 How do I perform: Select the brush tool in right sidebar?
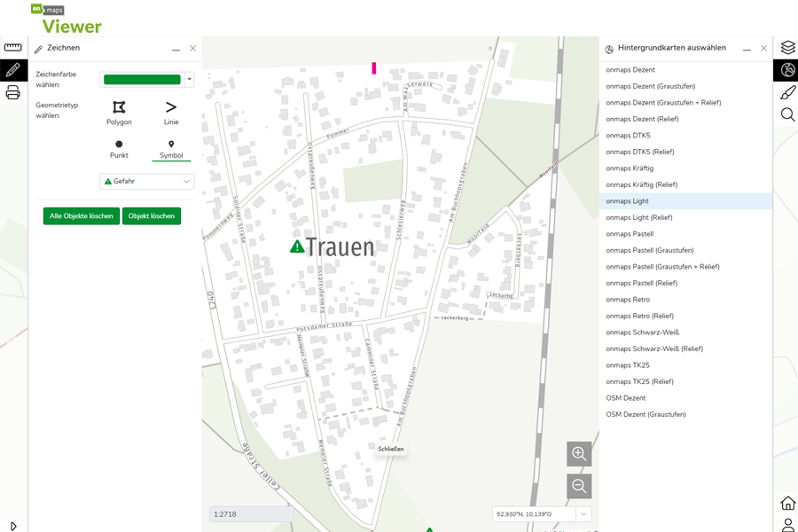tap(787, 92)
